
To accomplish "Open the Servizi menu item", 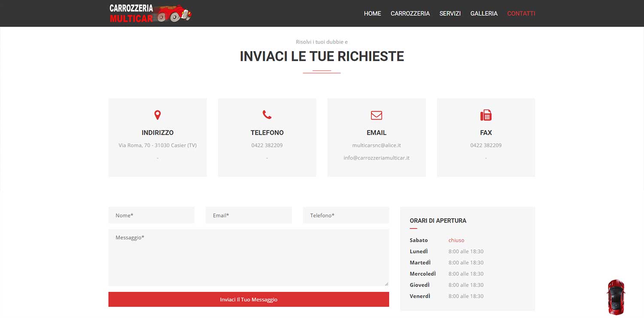I will tap(450, 13).
